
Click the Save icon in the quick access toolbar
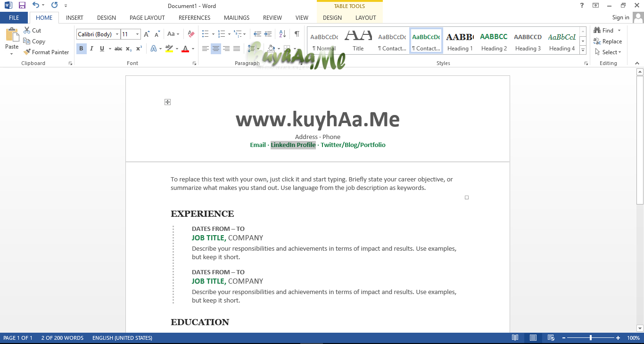coord(22,6)
